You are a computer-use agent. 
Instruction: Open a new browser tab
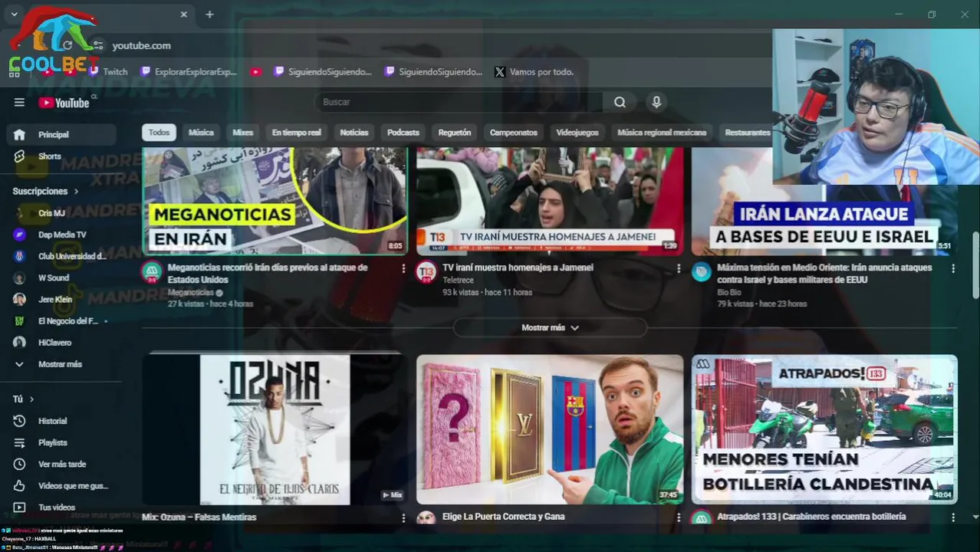coord(209,14)
